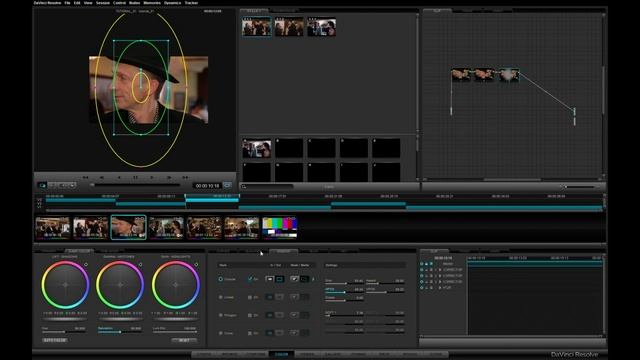Select the Polygon window radio button

(x=220, y=315)
